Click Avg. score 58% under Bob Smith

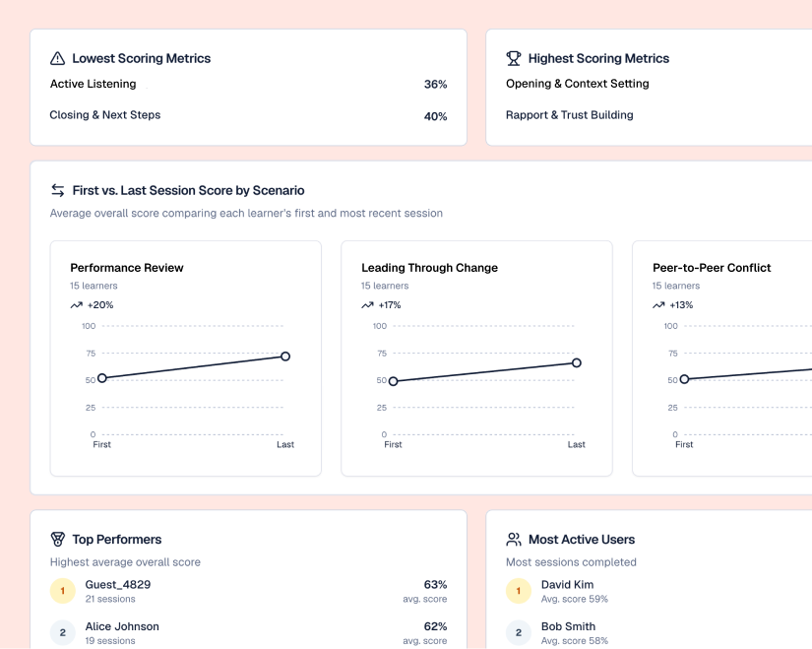point(575,641)
